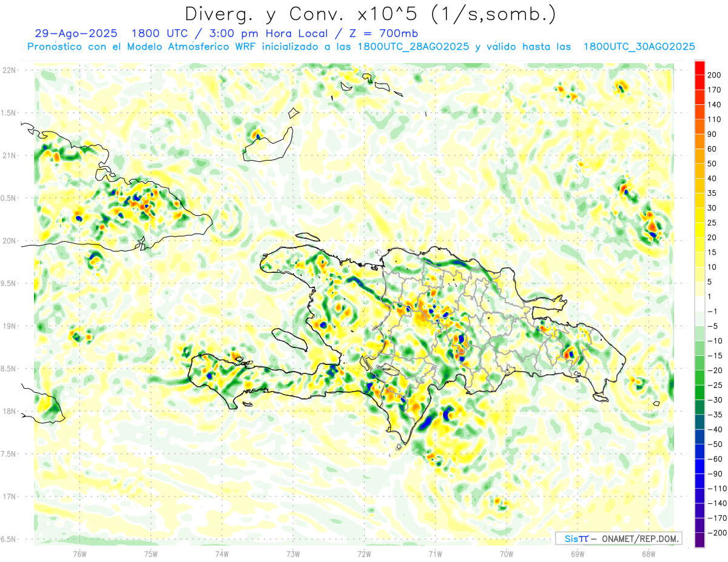Image resolution: width=728 pixels, height=562 pixels.
Task: Click the '68W' longitude label
Action: [x=649, y=554]
